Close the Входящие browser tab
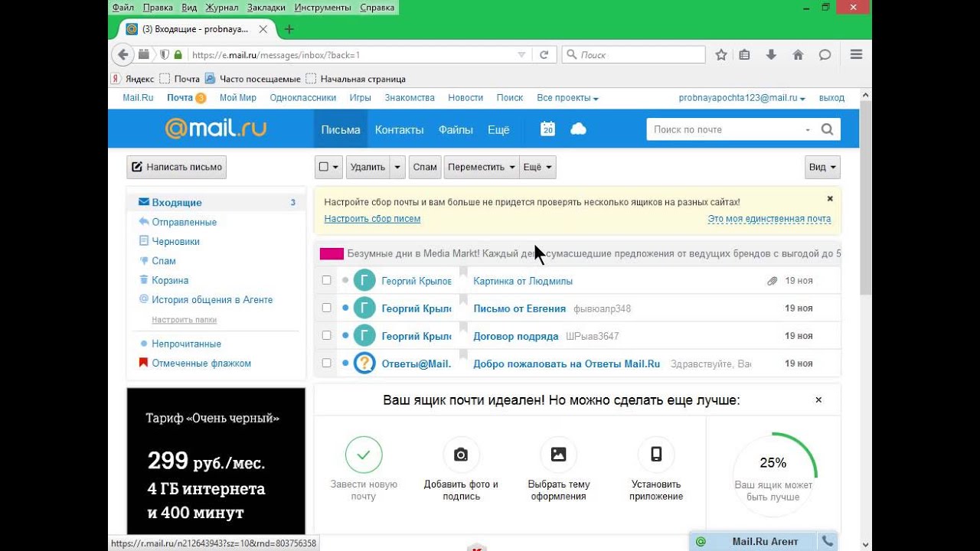This screenshot has height=551, width=980. coord(263,29)
